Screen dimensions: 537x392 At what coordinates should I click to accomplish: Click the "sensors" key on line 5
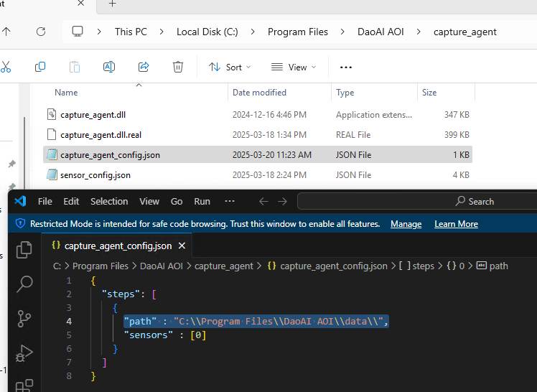click(x=149, y=335)
